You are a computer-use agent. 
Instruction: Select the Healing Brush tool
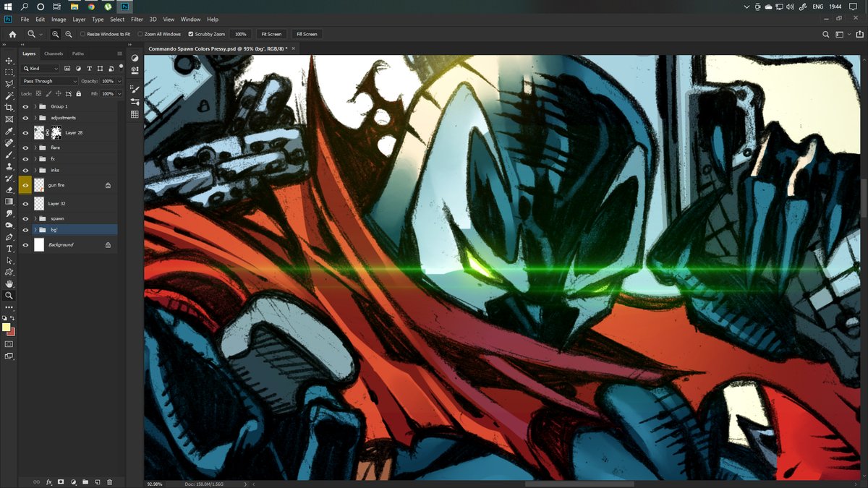click(9, 143)
